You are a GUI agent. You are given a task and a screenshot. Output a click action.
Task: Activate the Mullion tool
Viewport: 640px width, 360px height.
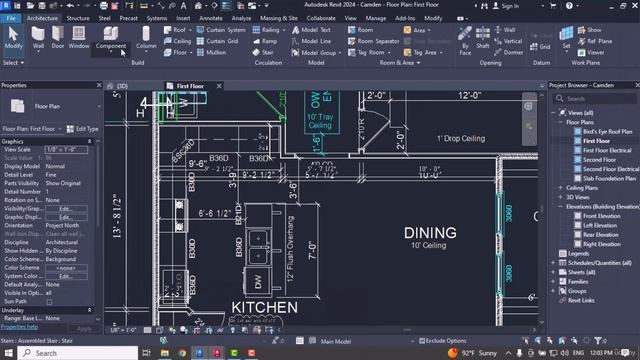pyautogui.click(x=211, y=52)
